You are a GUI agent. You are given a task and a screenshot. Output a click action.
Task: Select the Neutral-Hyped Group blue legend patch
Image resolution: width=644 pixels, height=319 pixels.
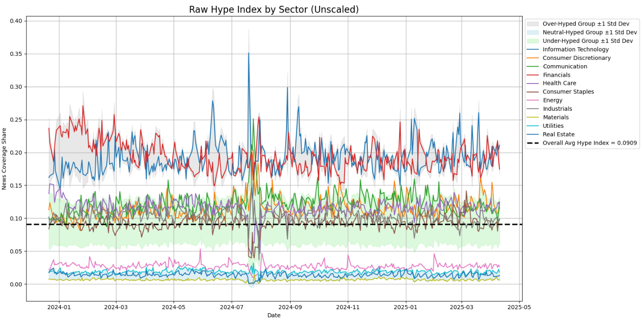pos(533,32)
